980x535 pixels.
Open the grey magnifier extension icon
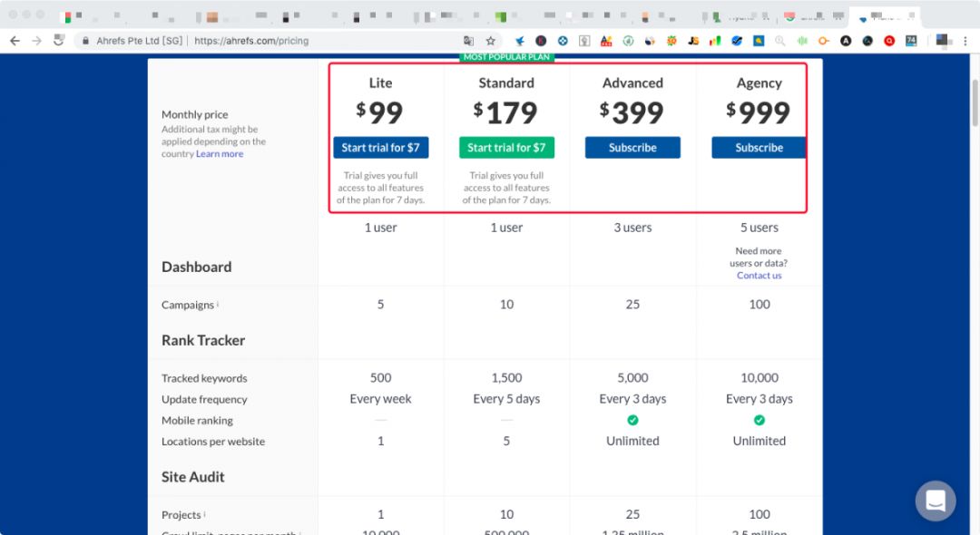(780, 41)
